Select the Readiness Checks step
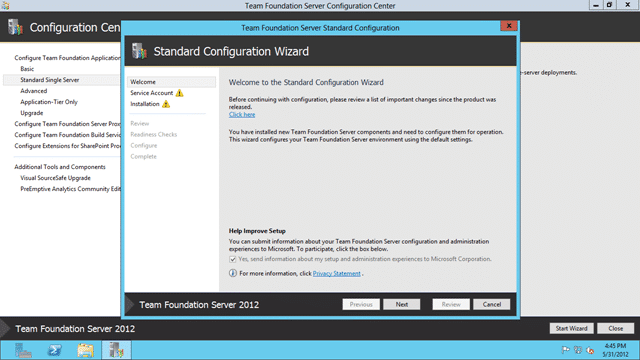640x360 pixels. click(x=153, y=134)
